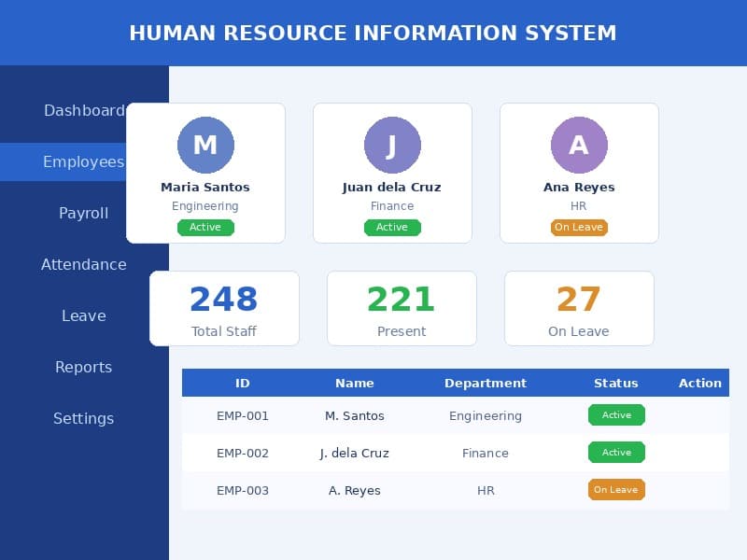Click the Action column header
The width and height of the screenshot is (747, 560).
coord(699,383)
